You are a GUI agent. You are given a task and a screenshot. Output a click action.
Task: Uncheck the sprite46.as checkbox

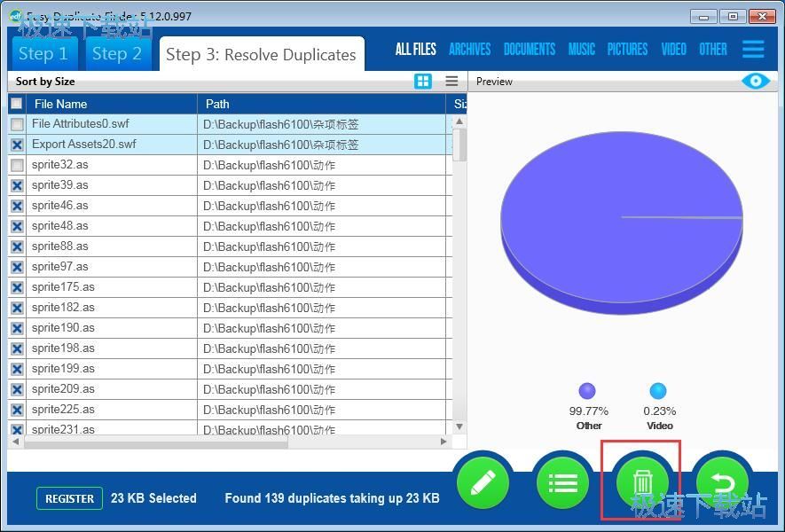(17, 206)
